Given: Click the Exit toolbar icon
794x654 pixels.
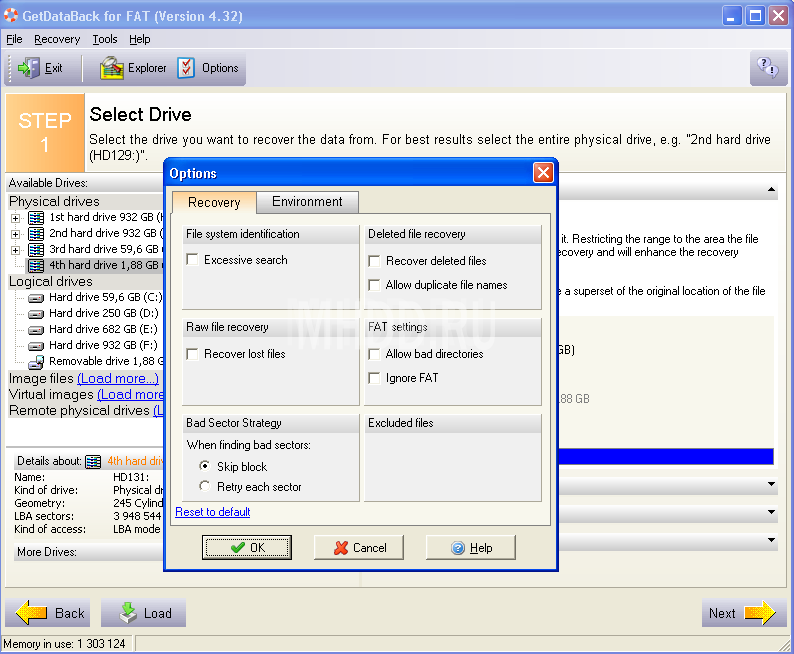Looking at the screenshot, I should (x=29, y=68).
